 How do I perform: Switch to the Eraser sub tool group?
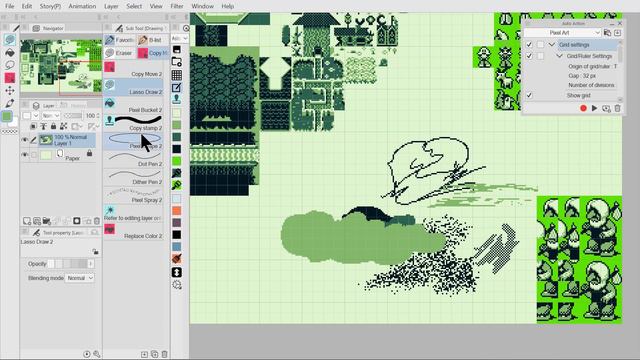tap(119, 53)
